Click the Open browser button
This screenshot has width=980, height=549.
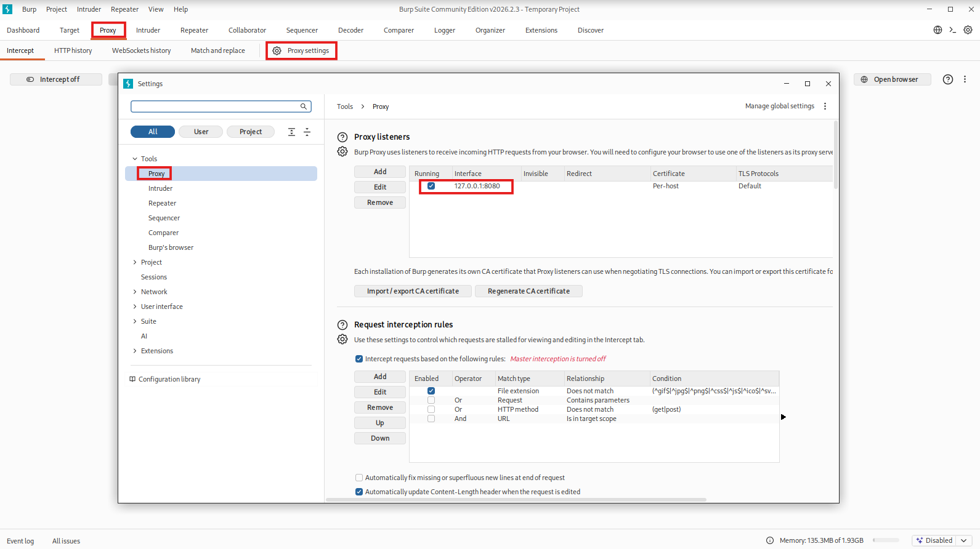pyautogui.click(x=892, y=79)
